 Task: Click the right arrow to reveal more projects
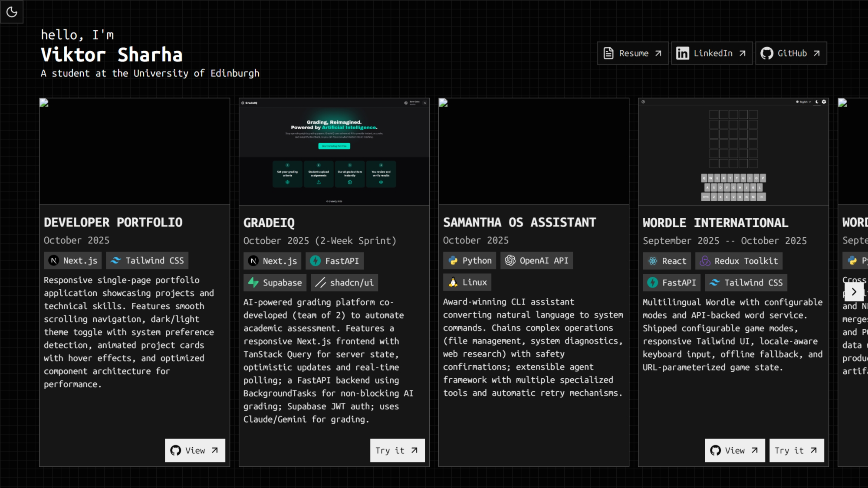click(x=854, y=292)
